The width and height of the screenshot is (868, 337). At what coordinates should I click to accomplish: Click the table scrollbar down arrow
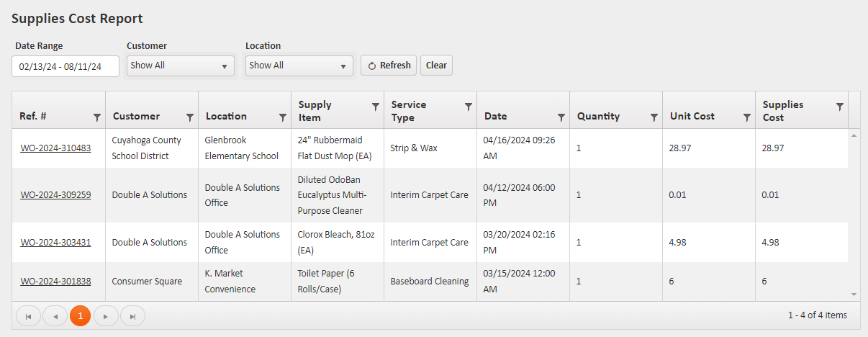point(854,295)
